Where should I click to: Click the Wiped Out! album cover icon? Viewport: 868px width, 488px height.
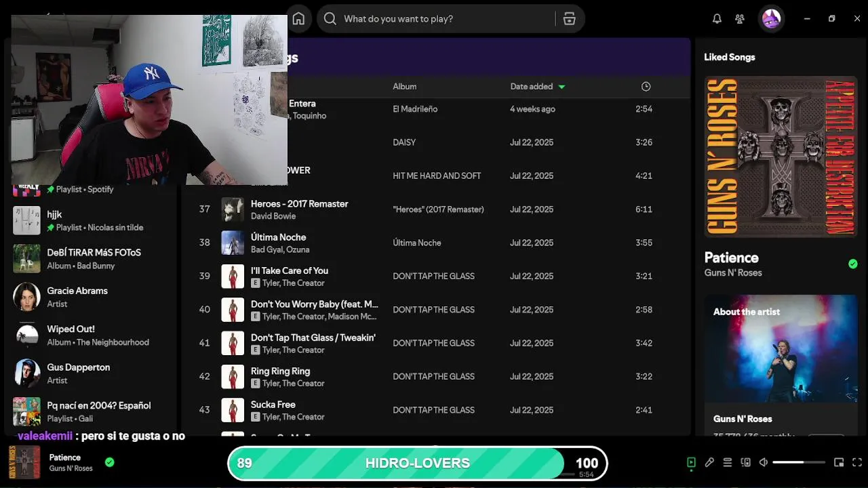point(27,335)
